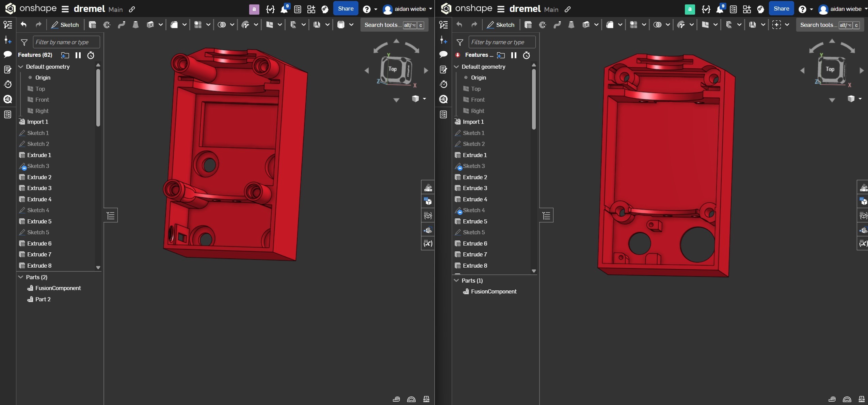The image size is (868, 405).
Task: Click Linear pattern tool in left window
Action: 198,25
